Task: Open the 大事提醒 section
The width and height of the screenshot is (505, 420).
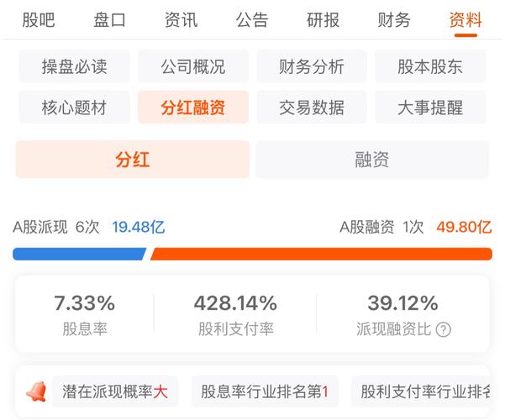Action: [430, 108]
